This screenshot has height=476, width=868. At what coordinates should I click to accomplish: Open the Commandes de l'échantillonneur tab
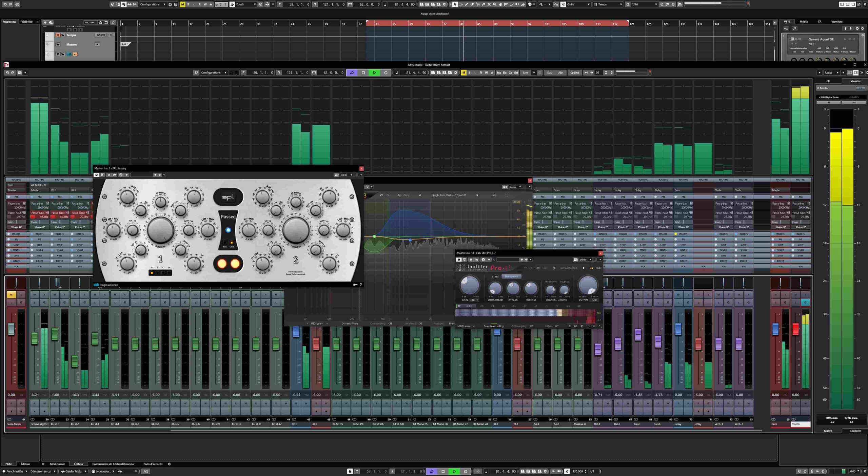(x=113, y=464)
